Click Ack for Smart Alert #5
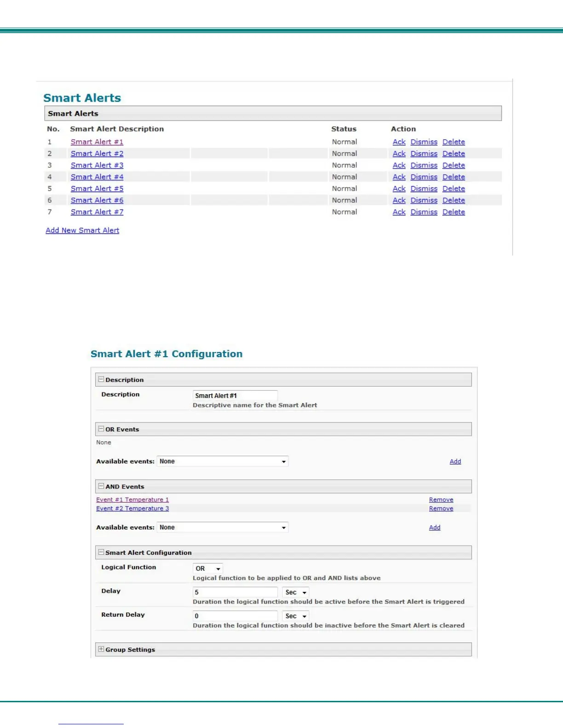The image size is (563, 728). tap(399, 189)
